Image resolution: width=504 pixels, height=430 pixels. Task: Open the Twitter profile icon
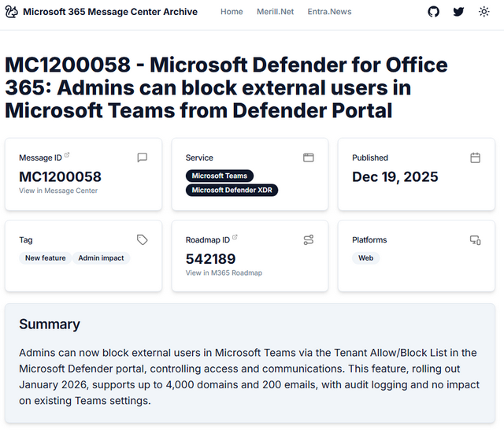pyautogui.click(x=458, y=12)
